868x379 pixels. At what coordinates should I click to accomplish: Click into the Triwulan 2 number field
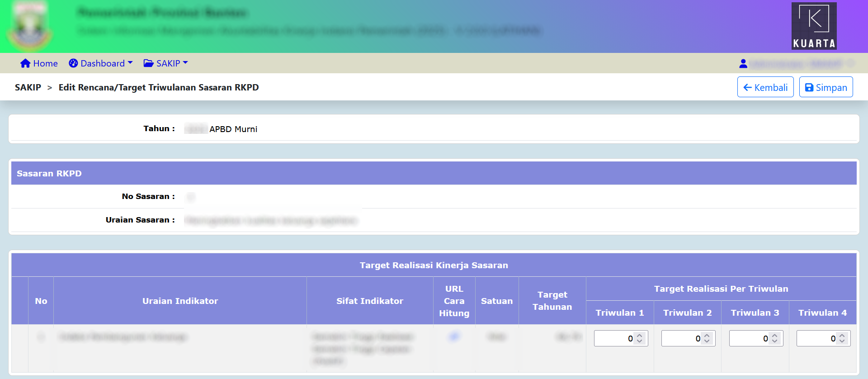point(681,338)
